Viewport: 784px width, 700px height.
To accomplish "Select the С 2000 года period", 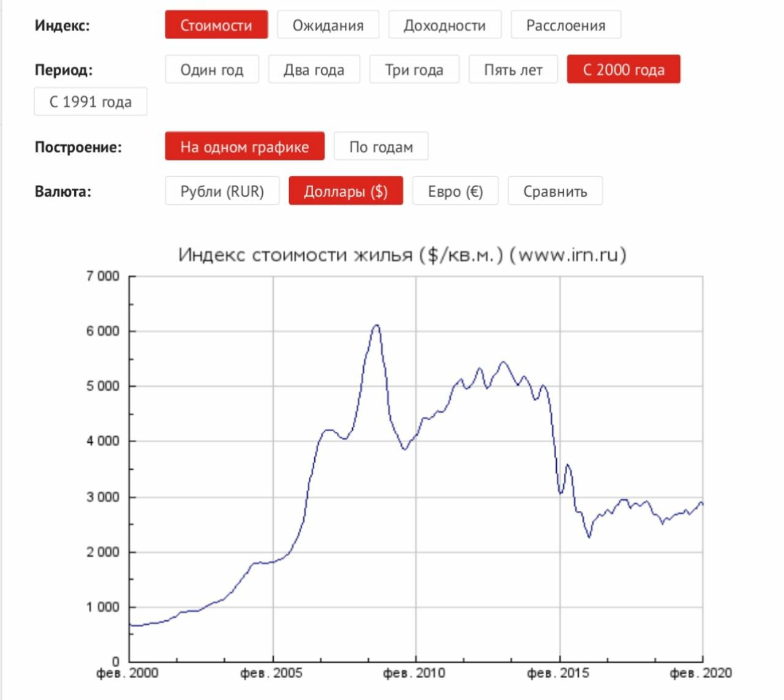I will point(624,69).
